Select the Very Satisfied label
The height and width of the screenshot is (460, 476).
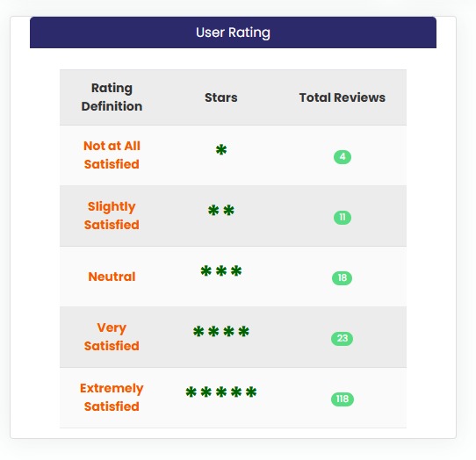point(112,337)
